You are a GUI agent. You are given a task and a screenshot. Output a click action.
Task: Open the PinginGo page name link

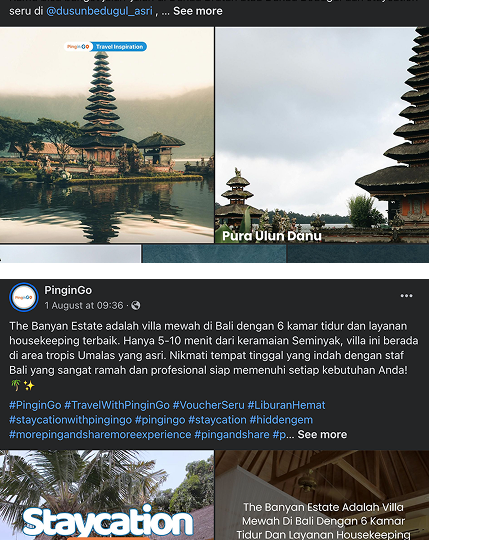point(68,290)
